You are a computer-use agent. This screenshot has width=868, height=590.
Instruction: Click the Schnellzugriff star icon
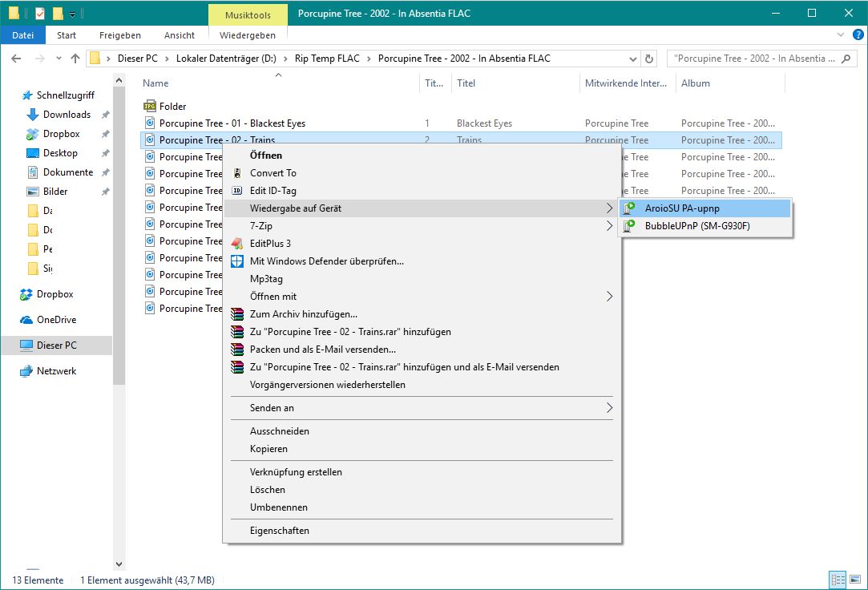[27, 95]
